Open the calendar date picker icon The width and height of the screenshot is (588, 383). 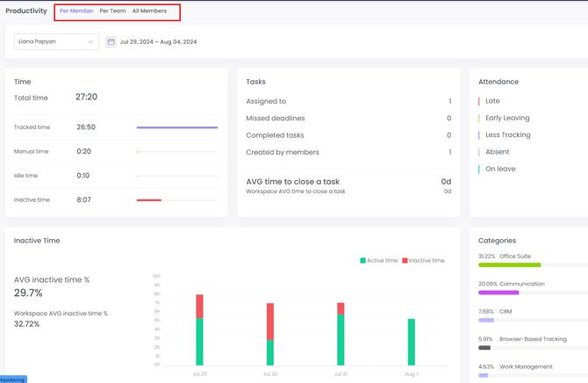(x=111, y=41)
